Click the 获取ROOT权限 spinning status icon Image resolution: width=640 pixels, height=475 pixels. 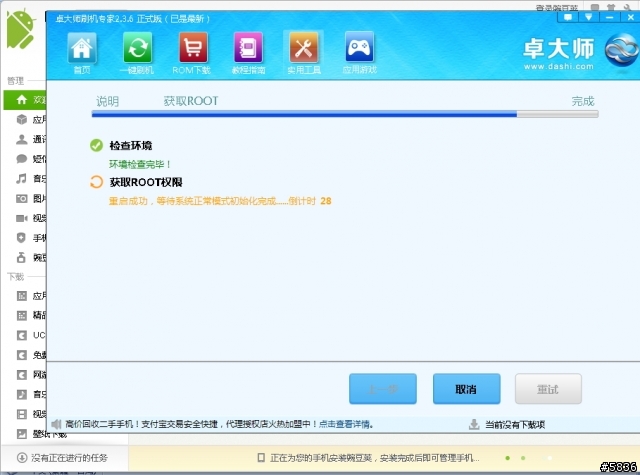click(96, 182)
